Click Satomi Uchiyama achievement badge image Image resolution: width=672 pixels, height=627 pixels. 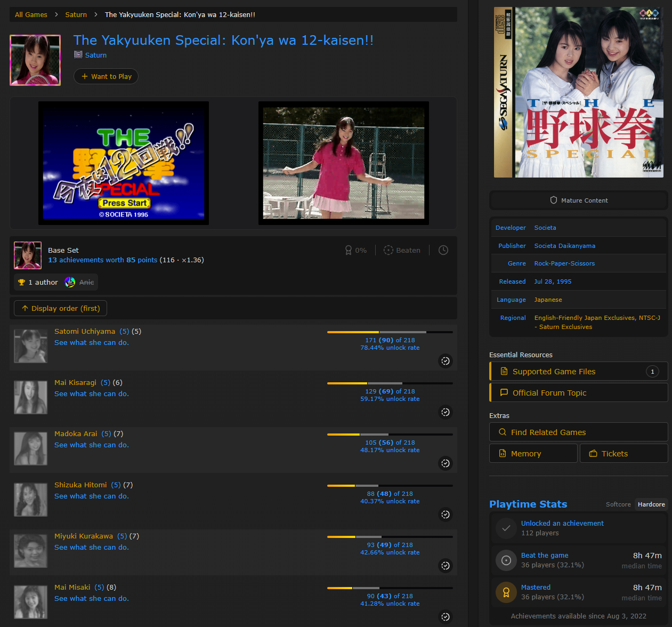pyautogui.click(x=30, y=346)
